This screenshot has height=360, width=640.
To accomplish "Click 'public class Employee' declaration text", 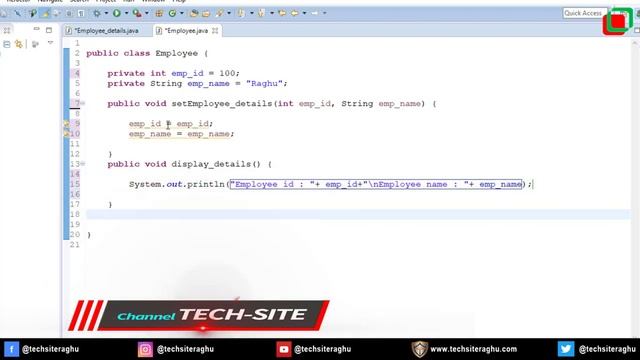I will [142, 53].
